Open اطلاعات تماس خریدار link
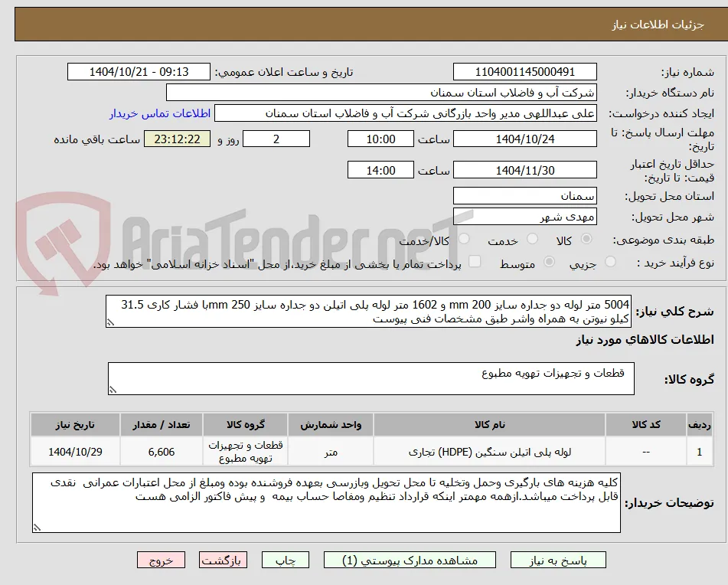Viewport: 728px width, 585px height. [160, 114]
